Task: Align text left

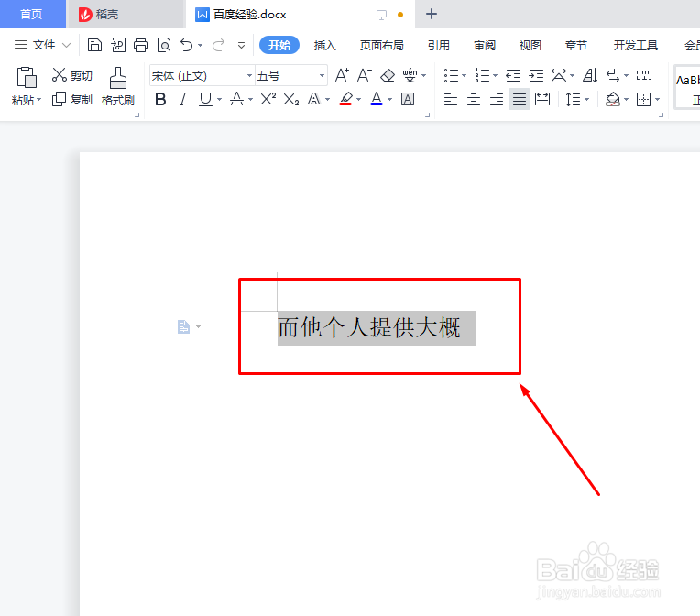Action: 451,99
